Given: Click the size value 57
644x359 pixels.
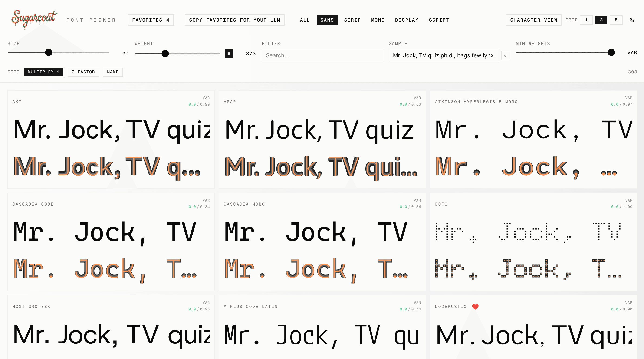Looking at the screenshot, I should tap(125, 53).
